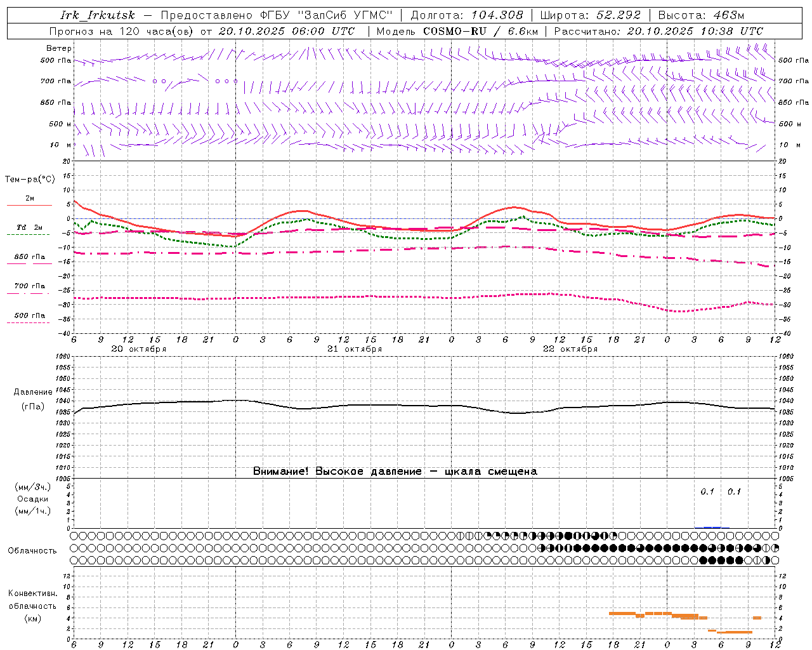The width and height of the screenshot is (812, 650).
Task: Click the longitude value Долгота: 104.308
Action: 467,15
